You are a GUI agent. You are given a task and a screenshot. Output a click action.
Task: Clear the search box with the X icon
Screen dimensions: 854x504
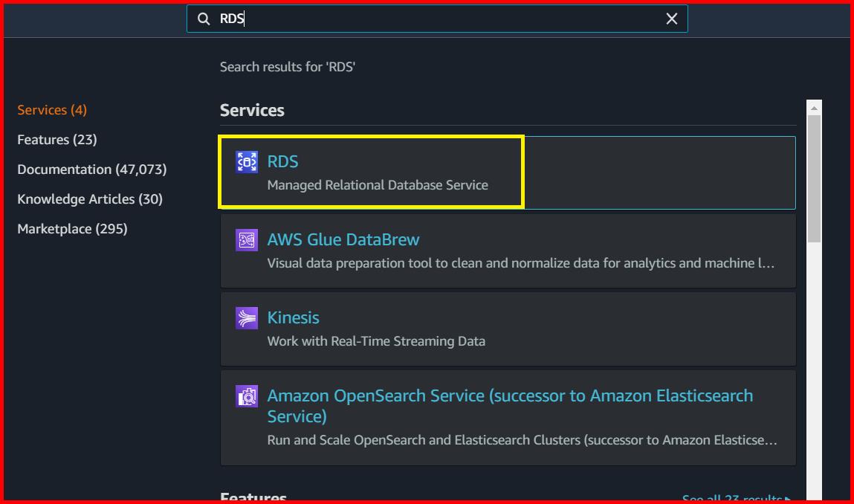(671, 19)
